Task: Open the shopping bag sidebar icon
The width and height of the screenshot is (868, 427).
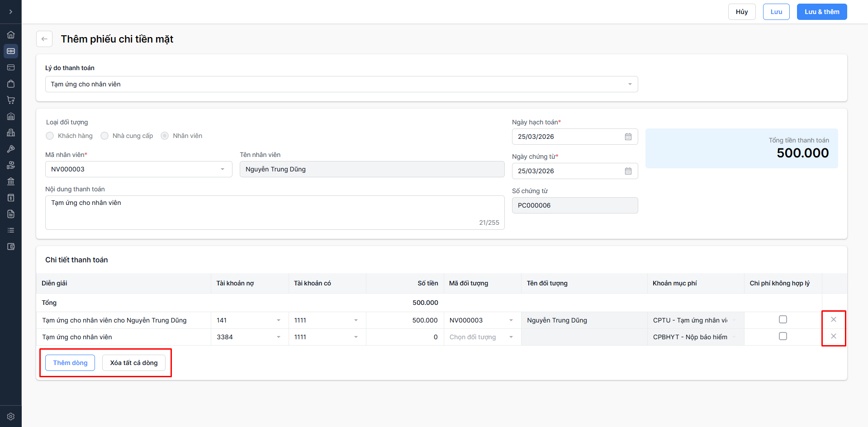Action: (x=11, y=84)
